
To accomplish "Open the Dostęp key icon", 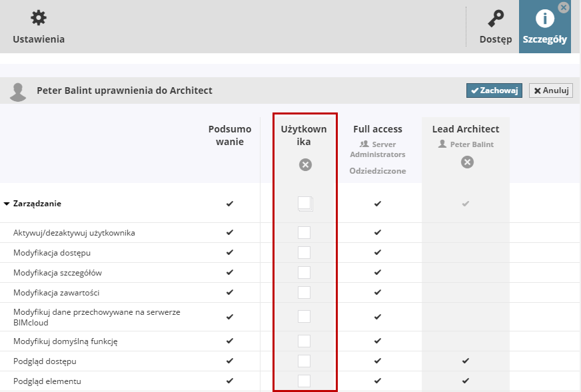I will (x=496, y=19).
